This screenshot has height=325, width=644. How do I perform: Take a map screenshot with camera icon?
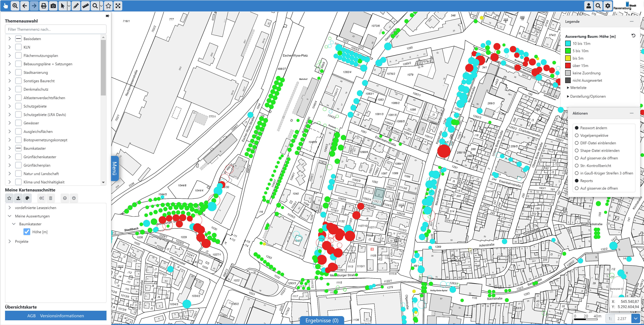tap(53, 6)
